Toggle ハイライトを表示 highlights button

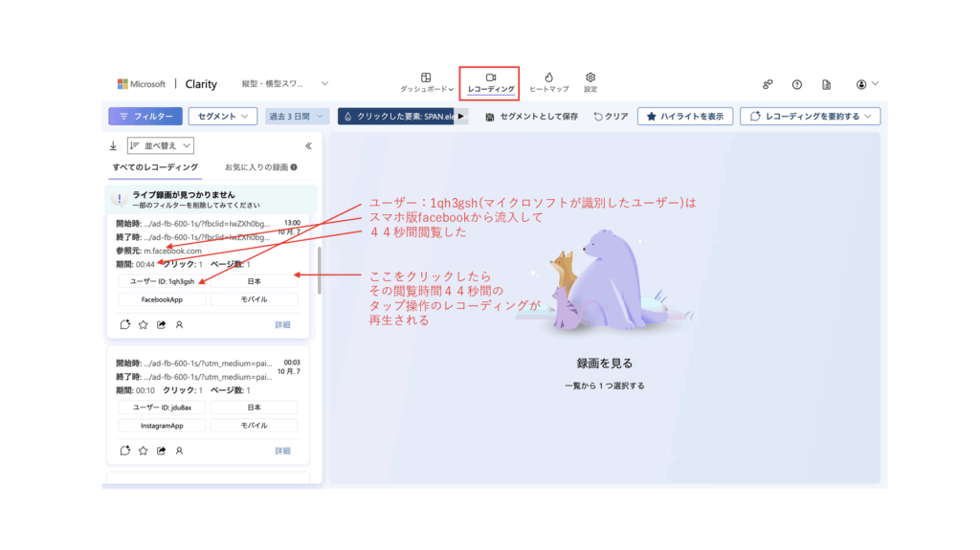685,116
